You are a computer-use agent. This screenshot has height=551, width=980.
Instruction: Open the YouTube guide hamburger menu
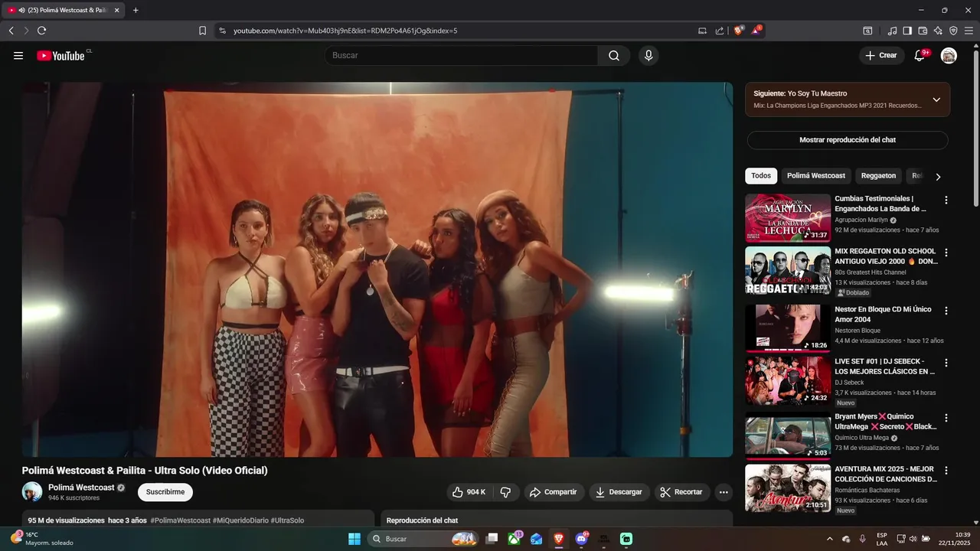[x=18, y=55]
